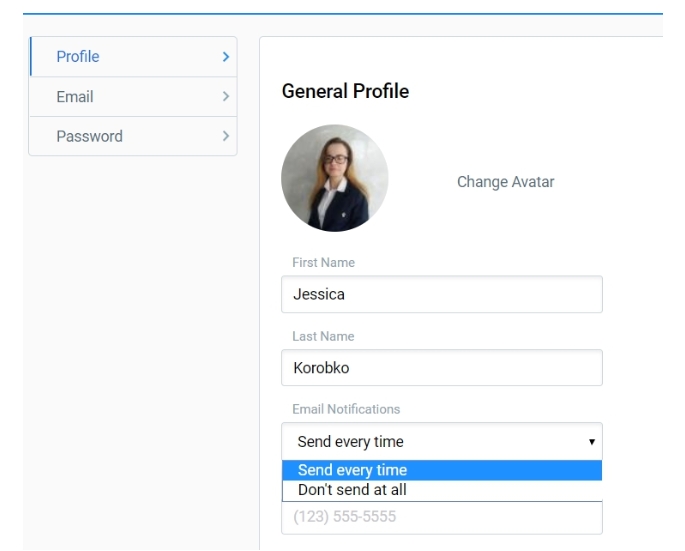Click the blue divider line at top
Viewport: 685px width, 551px height.
342,14
